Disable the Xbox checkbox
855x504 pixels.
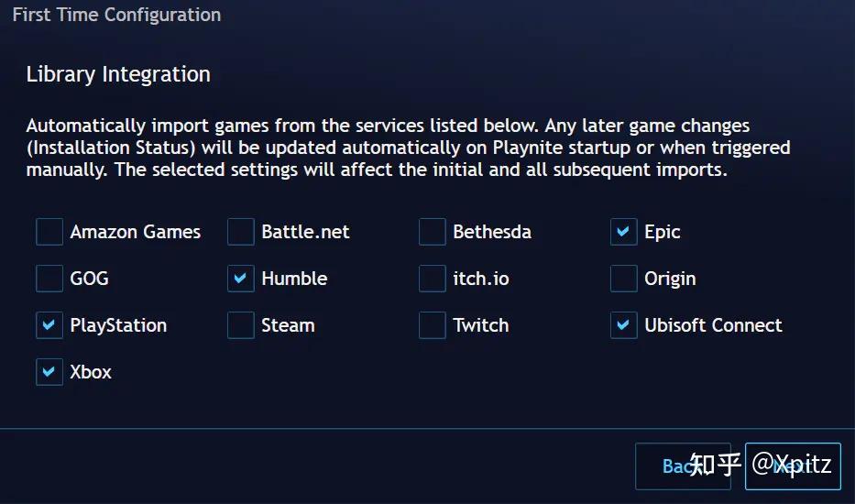click(x=49, y=372)
